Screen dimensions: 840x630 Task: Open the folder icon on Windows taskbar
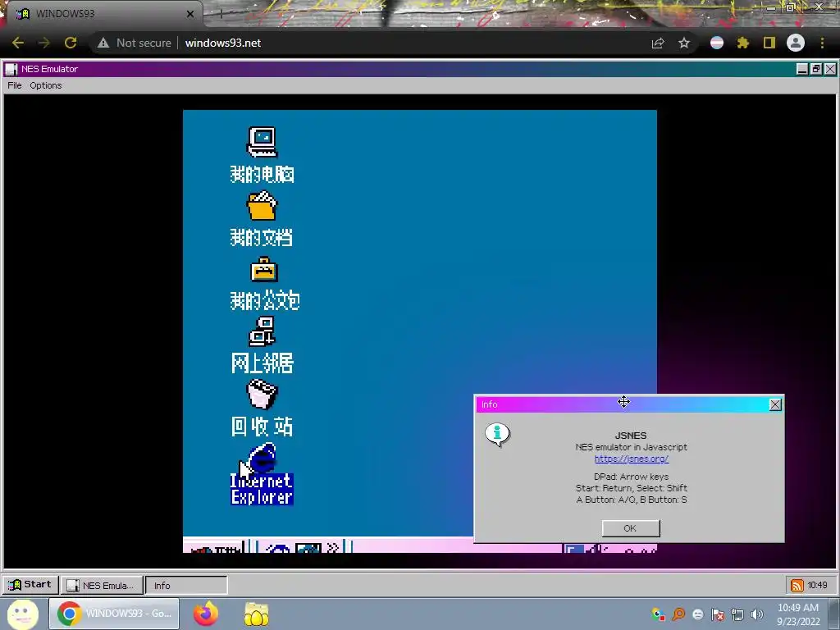pos(257,614)
